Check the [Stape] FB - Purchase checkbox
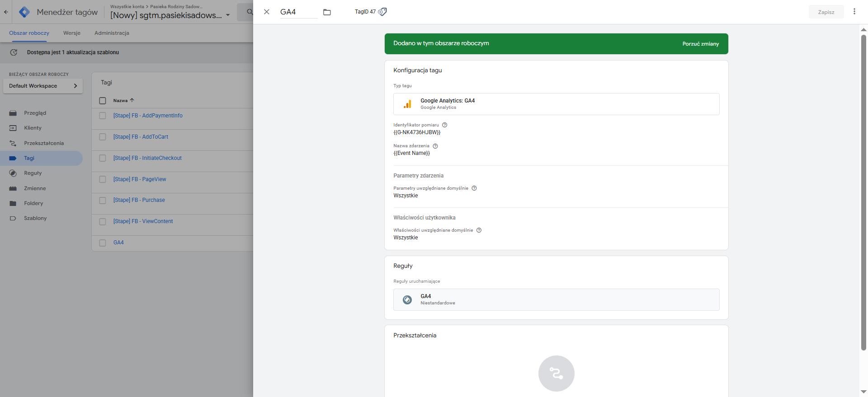This screenshot has width=868, height=397. pos(103,200)
